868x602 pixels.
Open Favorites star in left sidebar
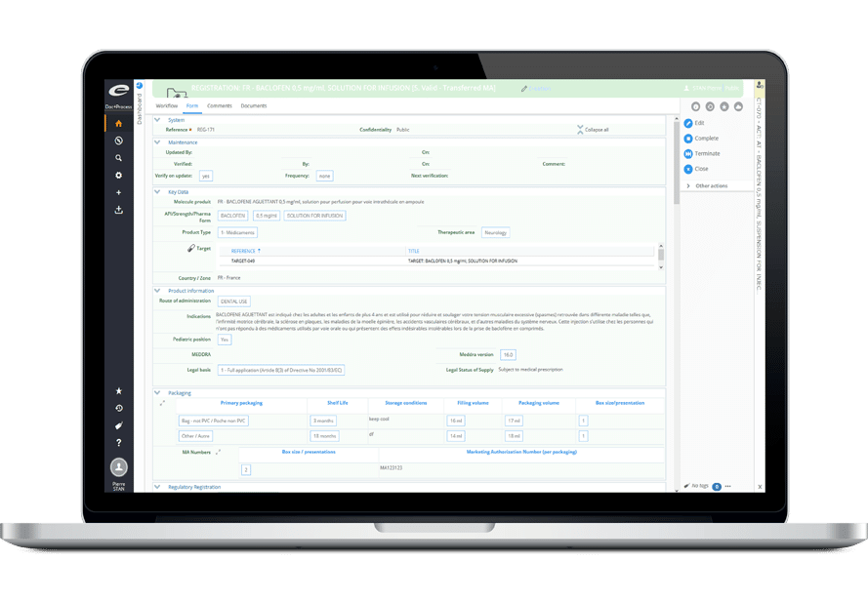click(x=118, y=390)
